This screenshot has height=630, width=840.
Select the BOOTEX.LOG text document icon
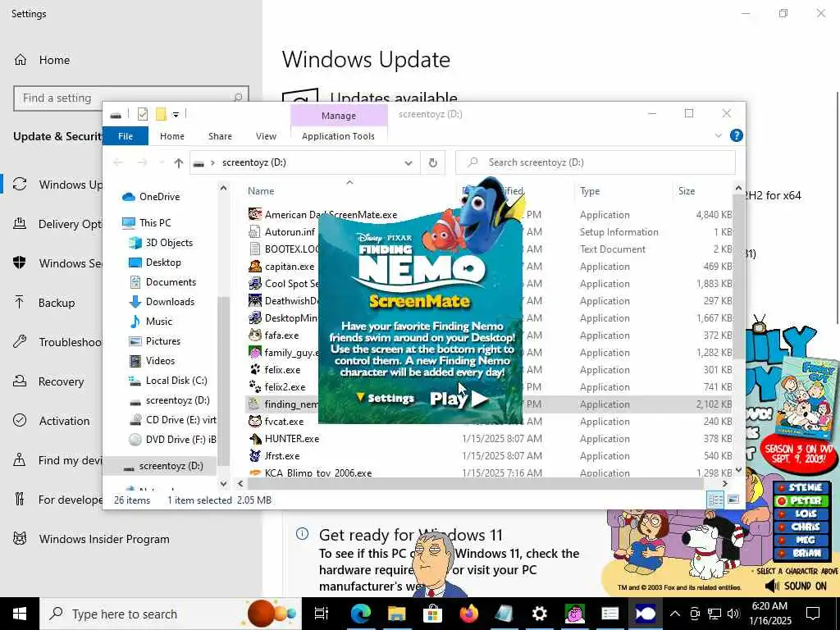pos(255,249)
